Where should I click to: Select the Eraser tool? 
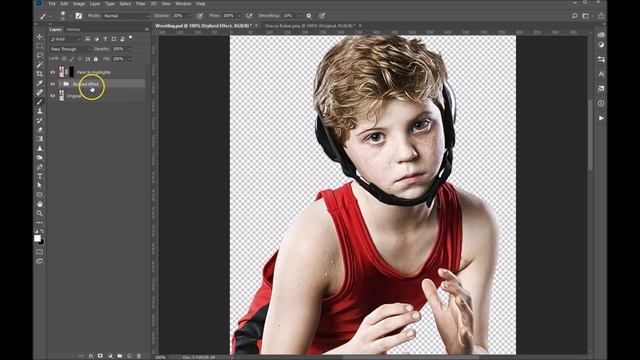tap(40, 130)
